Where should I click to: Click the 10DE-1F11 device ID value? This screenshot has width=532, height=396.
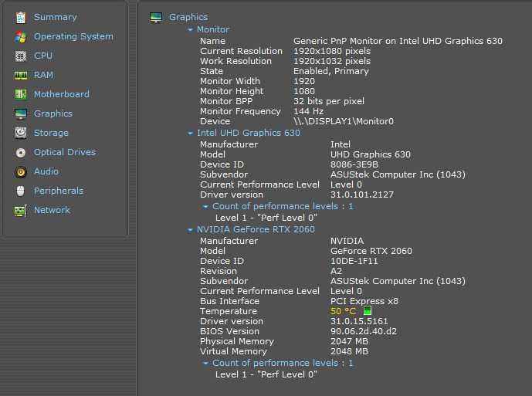pyautogui.click(x=354, y=261)
